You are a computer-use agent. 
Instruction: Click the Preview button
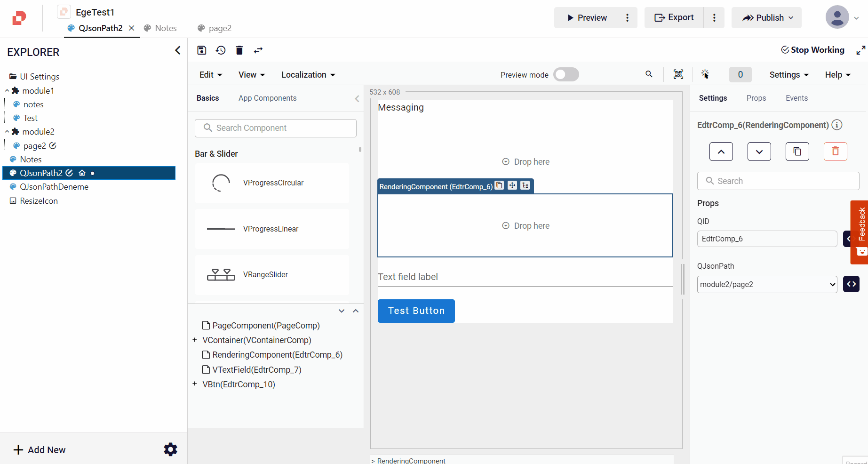(x=586, y=18)
